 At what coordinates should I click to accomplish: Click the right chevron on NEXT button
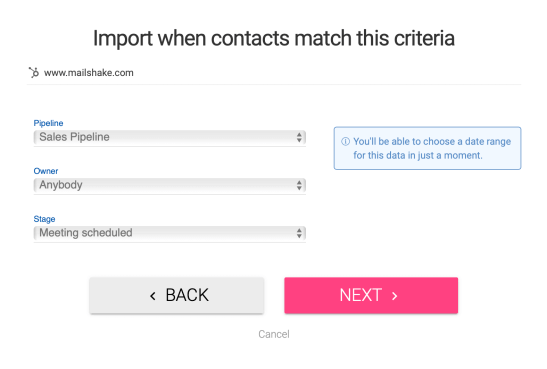click(x=395, y=296)
